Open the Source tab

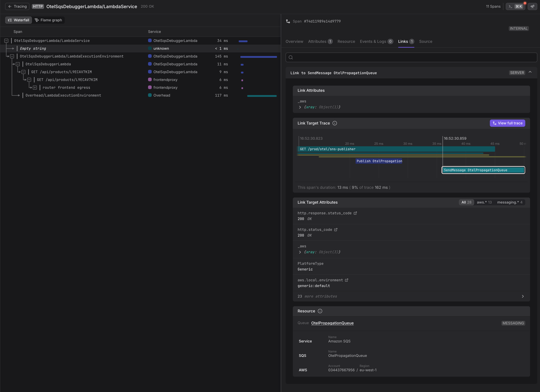click(x=425, y=41)
